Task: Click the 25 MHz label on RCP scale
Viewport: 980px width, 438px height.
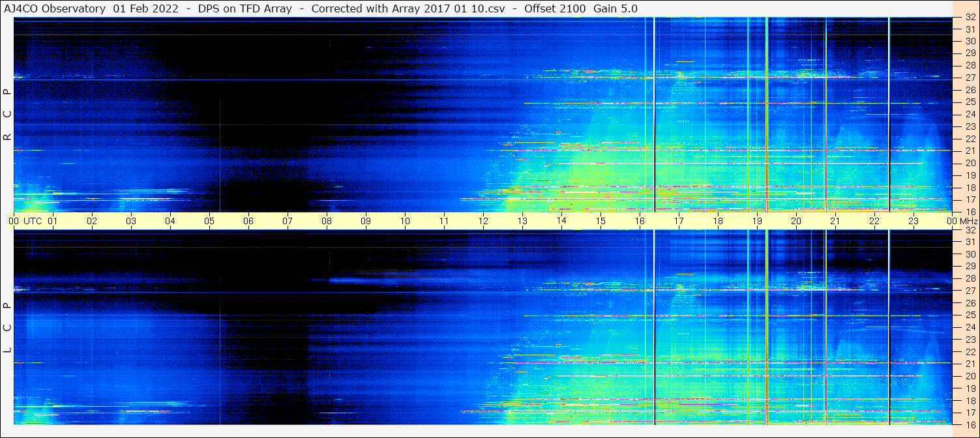Action: pyautogui.click(x=970, y=102)
